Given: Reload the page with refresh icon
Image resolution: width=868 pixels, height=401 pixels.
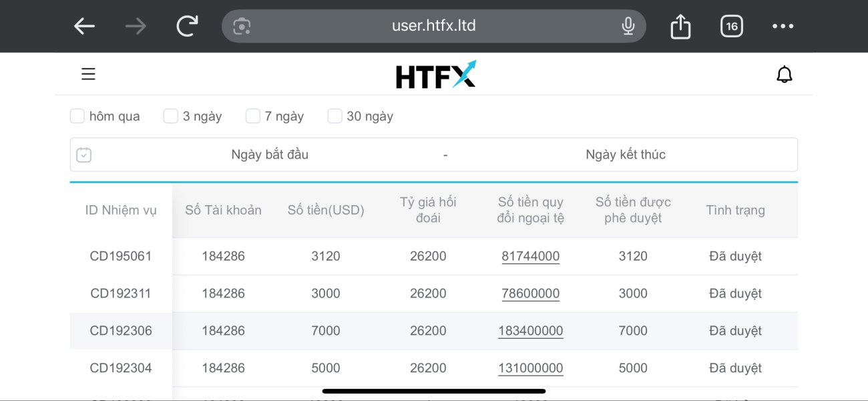Looking at the screenshot, I should [187, 27].
